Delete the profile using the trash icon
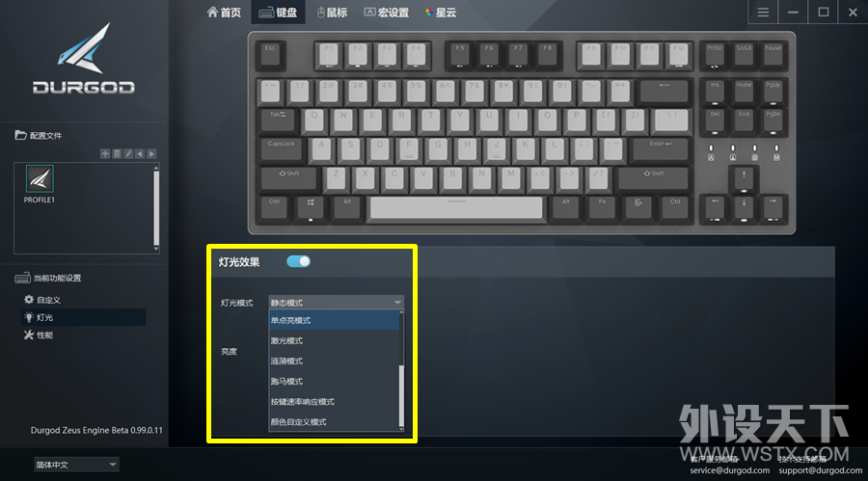 tap(117, 154)
